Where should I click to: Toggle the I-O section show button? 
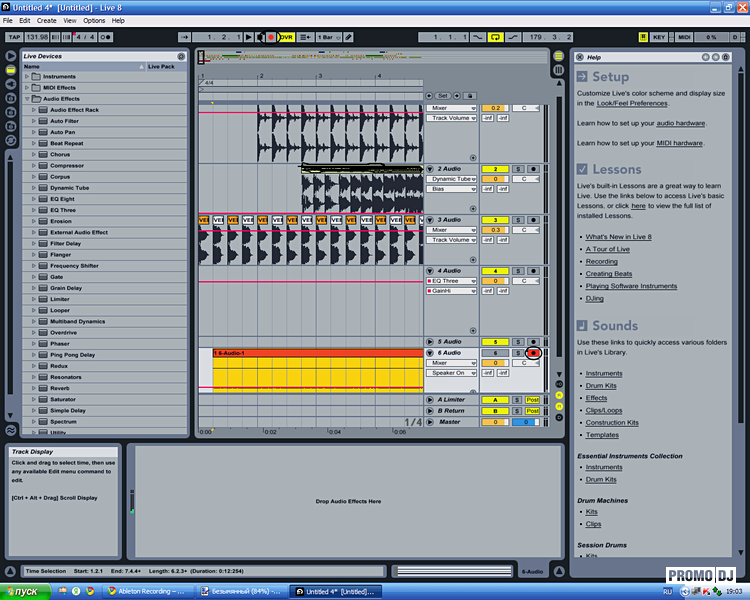558,384
